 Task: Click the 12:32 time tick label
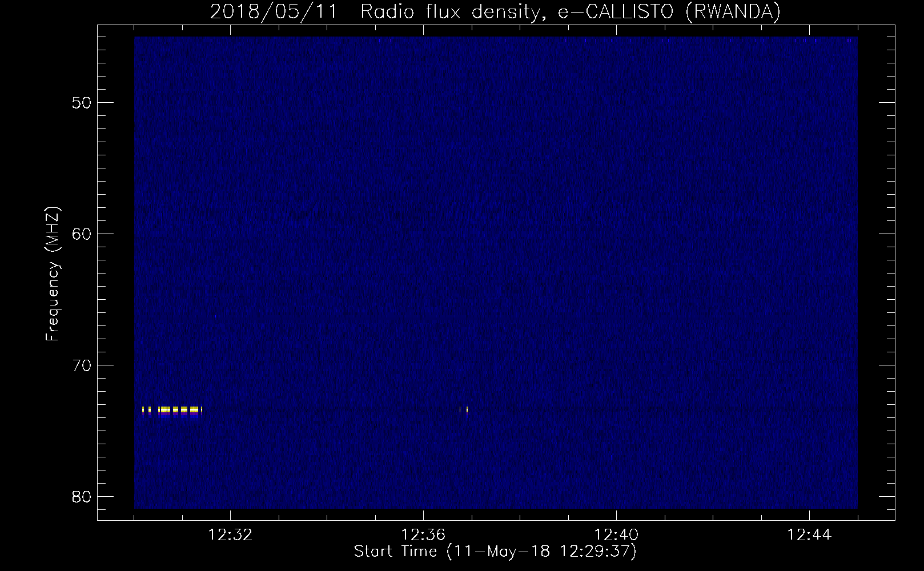click(x=230, y=535)
